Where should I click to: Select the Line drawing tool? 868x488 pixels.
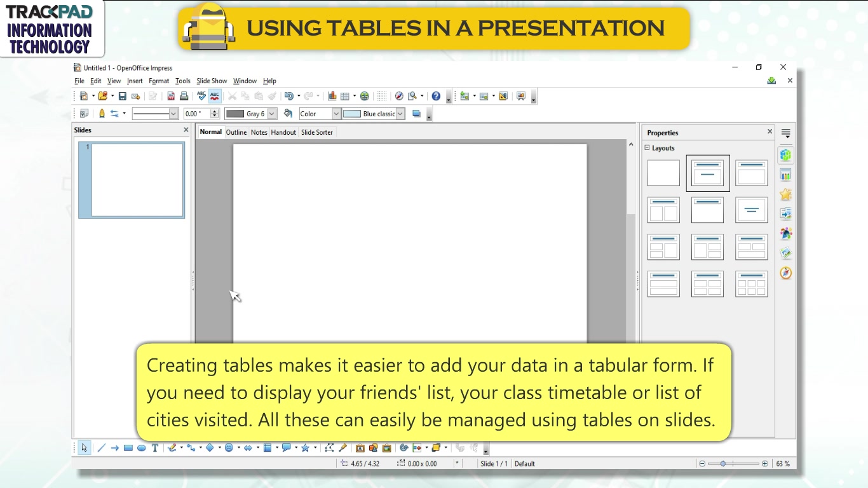[x=101, y=448]
